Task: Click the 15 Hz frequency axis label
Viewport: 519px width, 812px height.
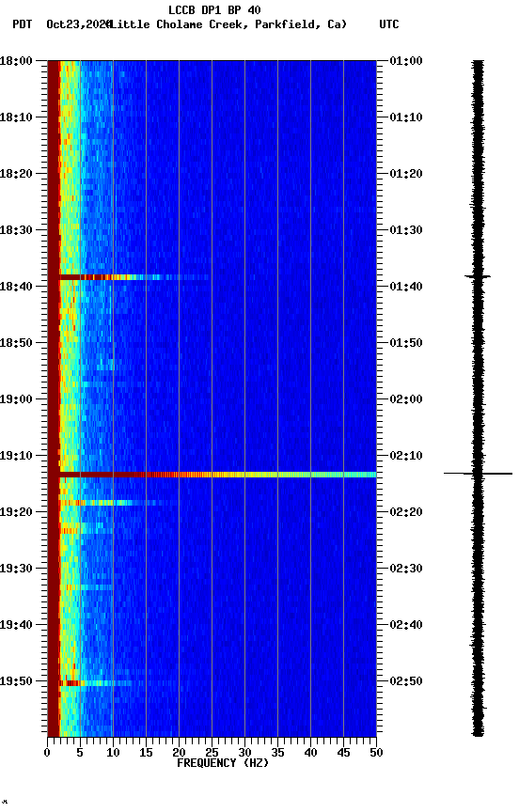Action: click(146, 753)
